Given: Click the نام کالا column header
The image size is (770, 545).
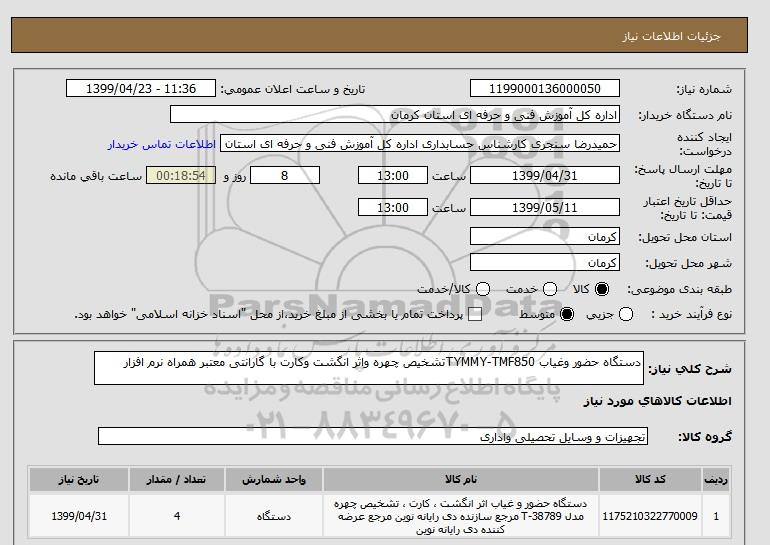Looking at the screenshot, I should 461,479.
